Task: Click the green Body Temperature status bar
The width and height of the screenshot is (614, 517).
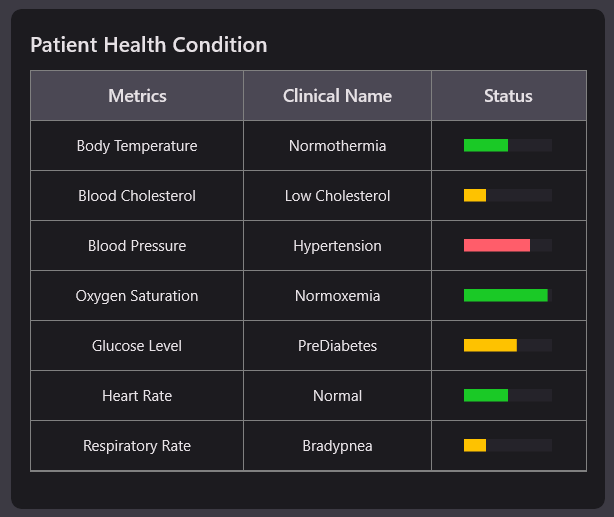Action: (x=486, y=146)
